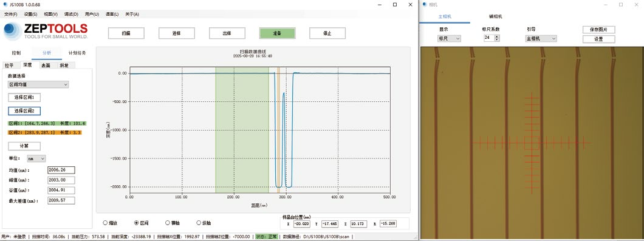
Task: Click the 停止 stop button
Action: (x=327, y=33)
